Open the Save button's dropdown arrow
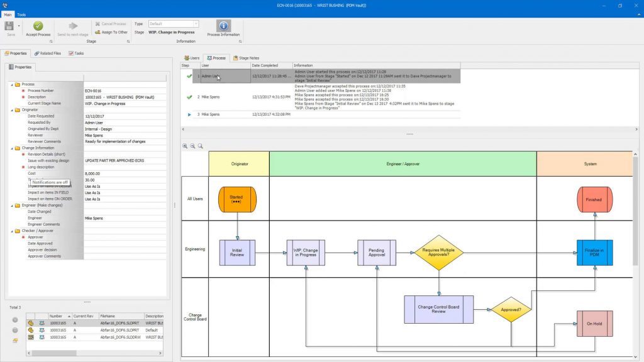 pos(18,25)
